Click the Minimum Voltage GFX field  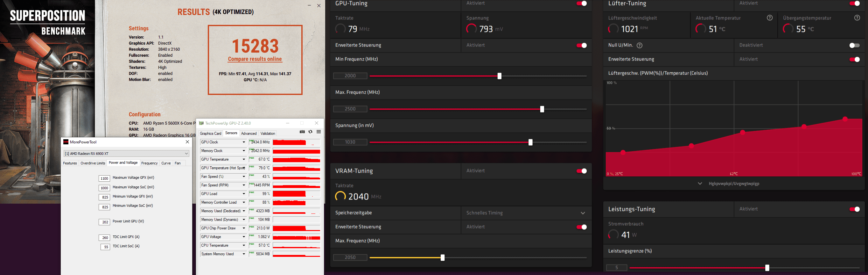tap(104, 197)
